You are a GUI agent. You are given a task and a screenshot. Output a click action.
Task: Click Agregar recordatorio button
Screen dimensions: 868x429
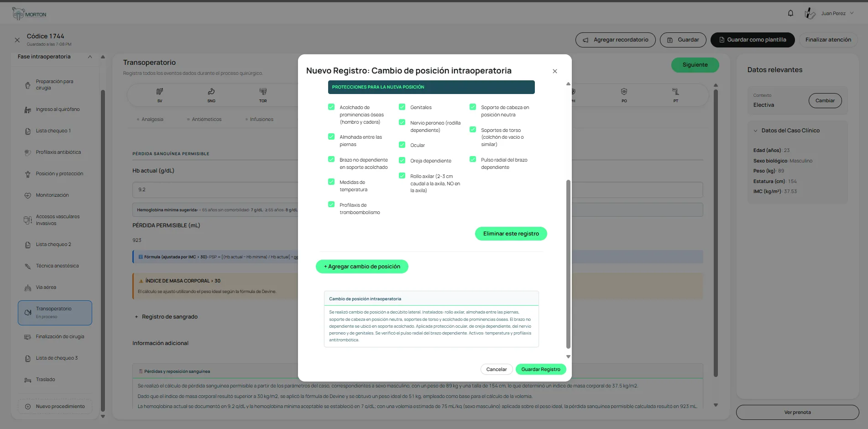click(616, 40)
